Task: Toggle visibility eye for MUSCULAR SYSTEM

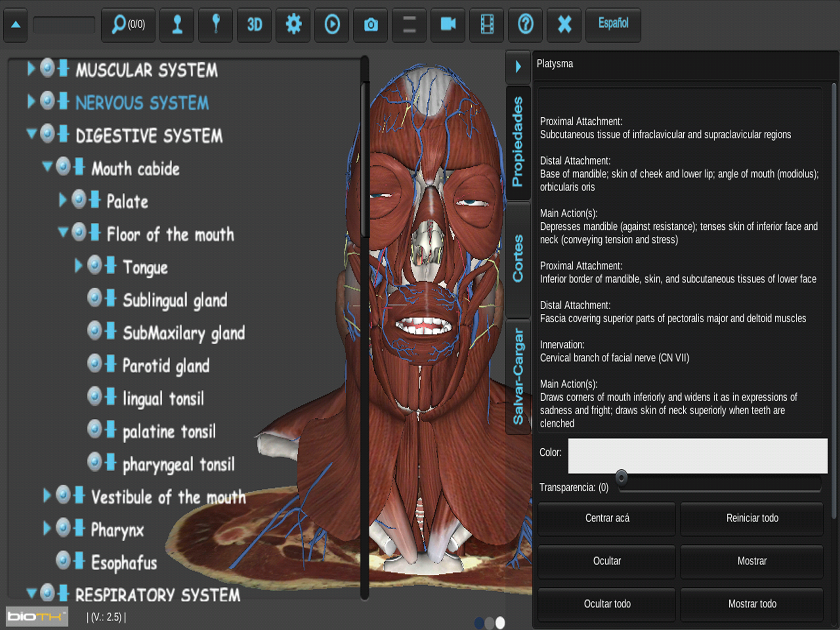Action: point(48,68)
